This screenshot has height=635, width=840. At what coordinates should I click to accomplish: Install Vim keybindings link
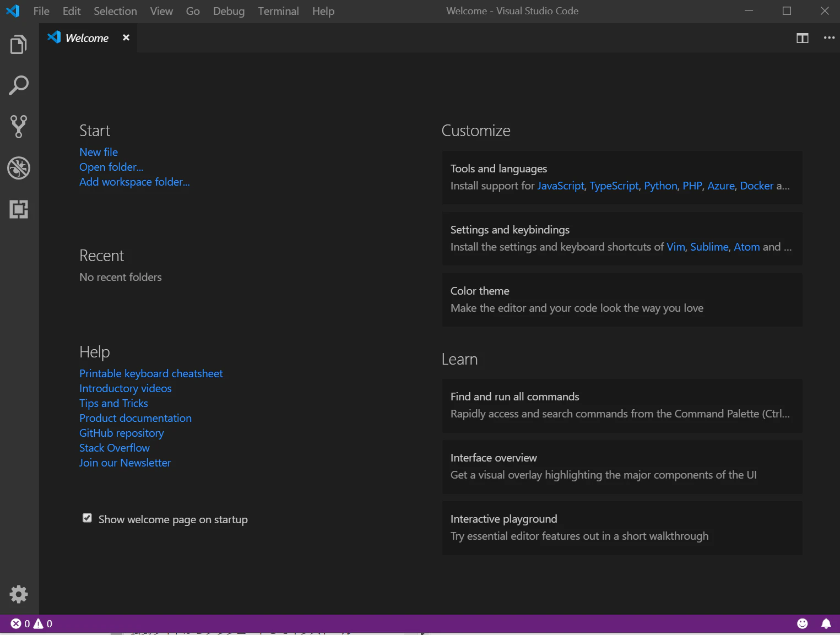click(676, 247)
